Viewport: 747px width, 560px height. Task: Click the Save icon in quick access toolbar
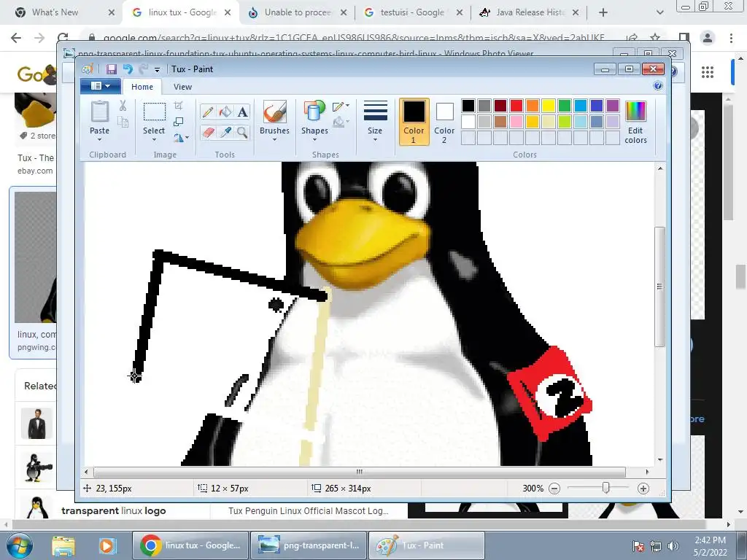[112, 69]
